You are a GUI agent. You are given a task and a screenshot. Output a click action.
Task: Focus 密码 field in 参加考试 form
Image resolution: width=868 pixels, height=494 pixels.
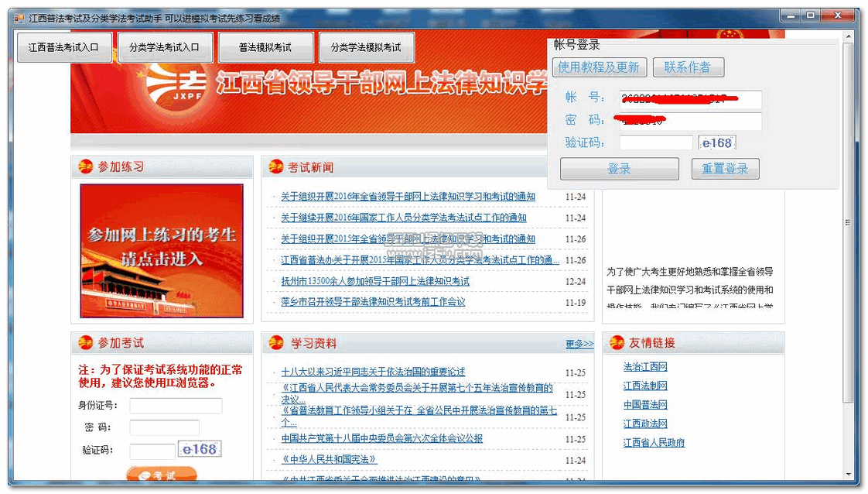click(x=165, y=427)
